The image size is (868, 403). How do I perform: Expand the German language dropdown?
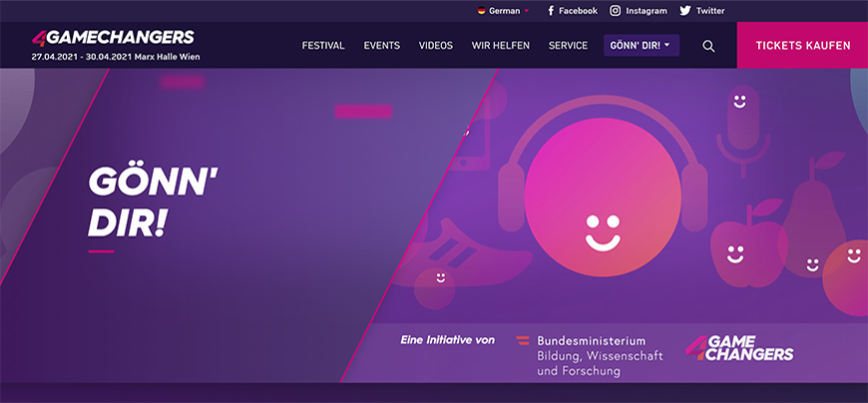(504, 11)
